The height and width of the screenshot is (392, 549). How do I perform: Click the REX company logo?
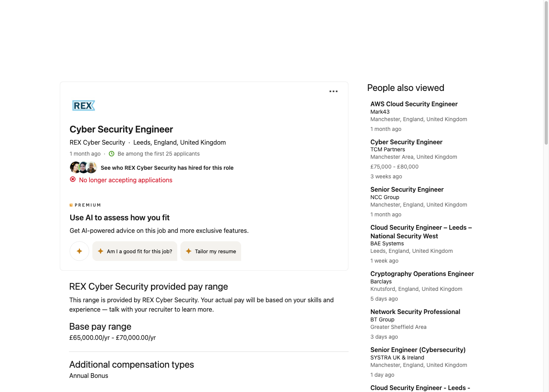click(84, 105)
